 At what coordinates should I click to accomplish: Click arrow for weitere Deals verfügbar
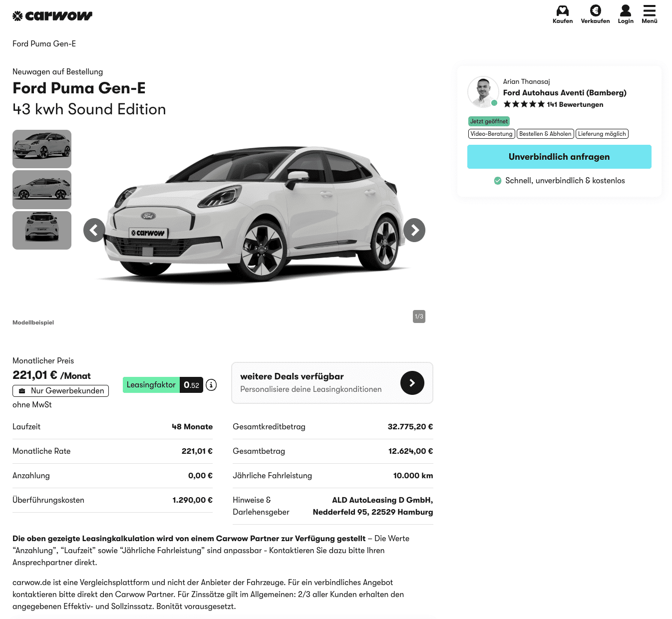click(412, 383)
